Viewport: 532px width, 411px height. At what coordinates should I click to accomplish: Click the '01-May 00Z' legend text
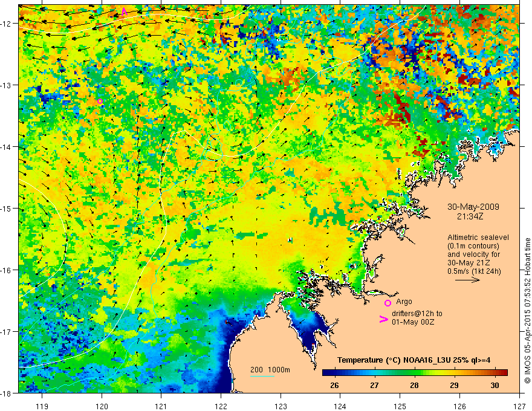(x=413, y=322)
